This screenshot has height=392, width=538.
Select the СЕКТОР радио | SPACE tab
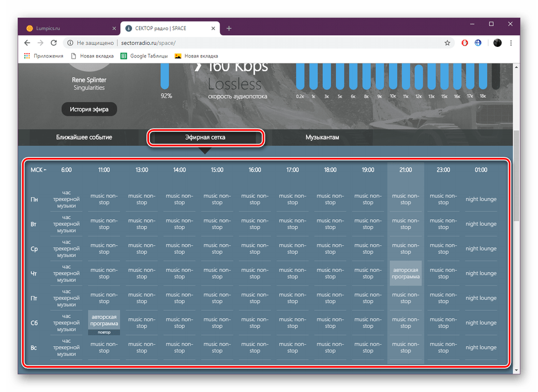[x=170, y=29]
